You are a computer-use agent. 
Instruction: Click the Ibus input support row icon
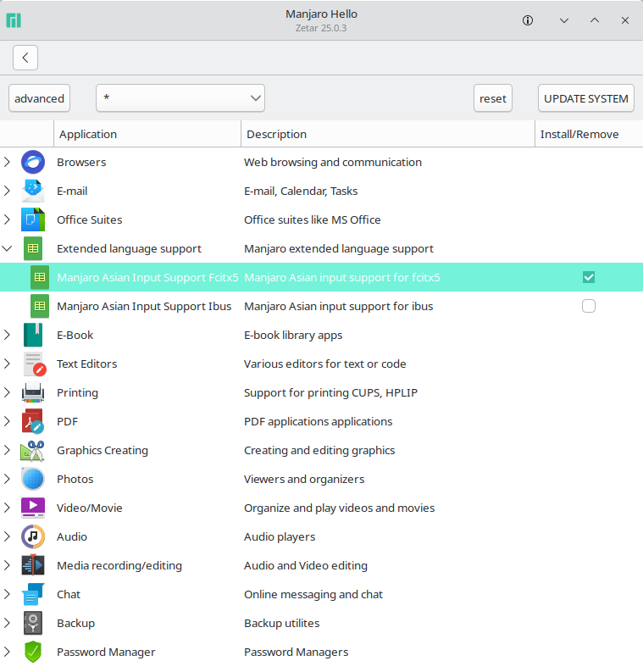tap(40, 306)
